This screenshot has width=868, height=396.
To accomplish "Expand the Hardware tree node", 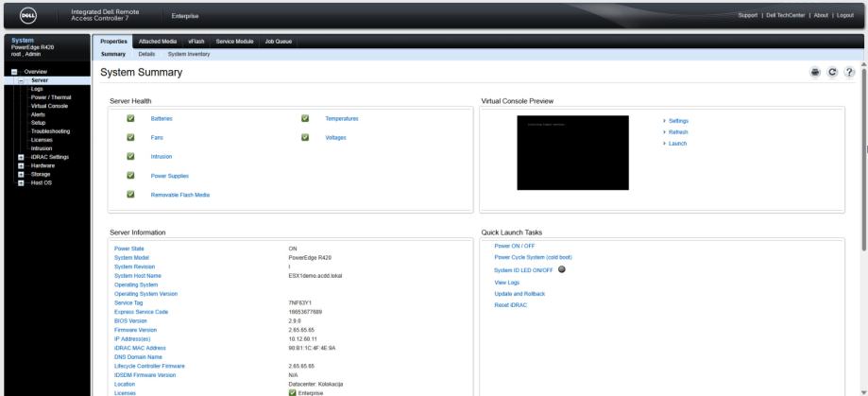I will [21, 165].
